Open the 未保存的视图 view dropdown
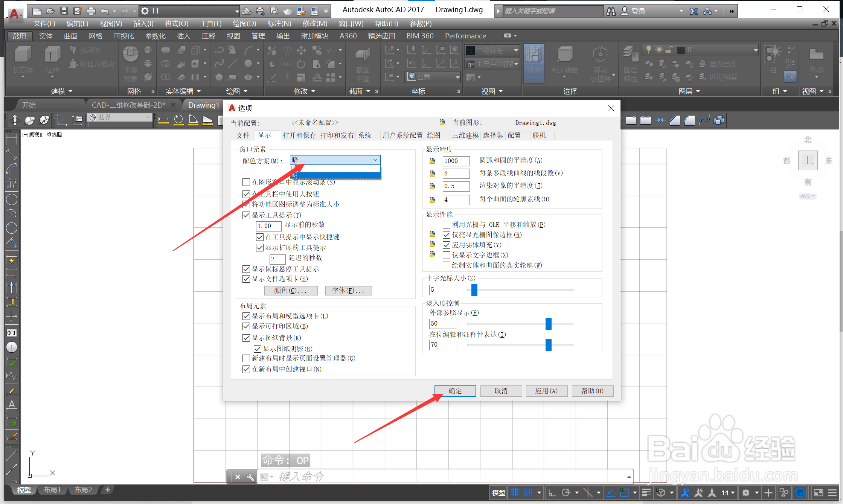 pyautogui.click(x=492, y=64)
